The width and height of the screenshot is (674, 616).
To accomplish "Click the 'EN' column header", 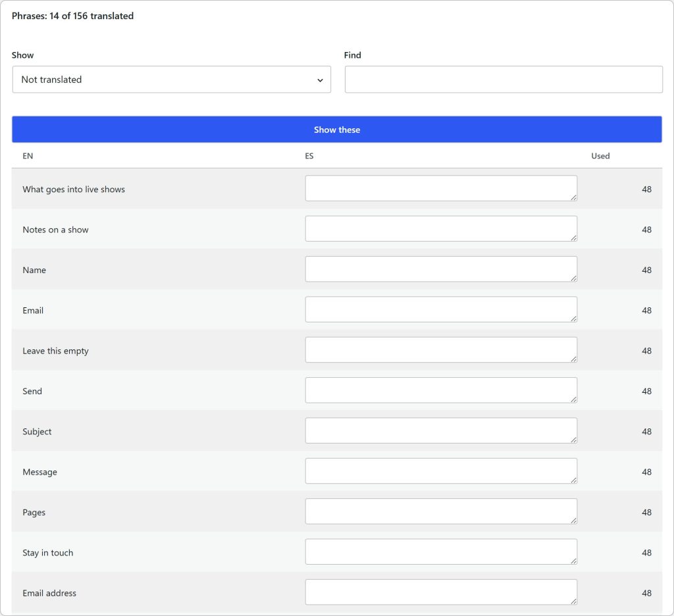I will tap(28, 156).
